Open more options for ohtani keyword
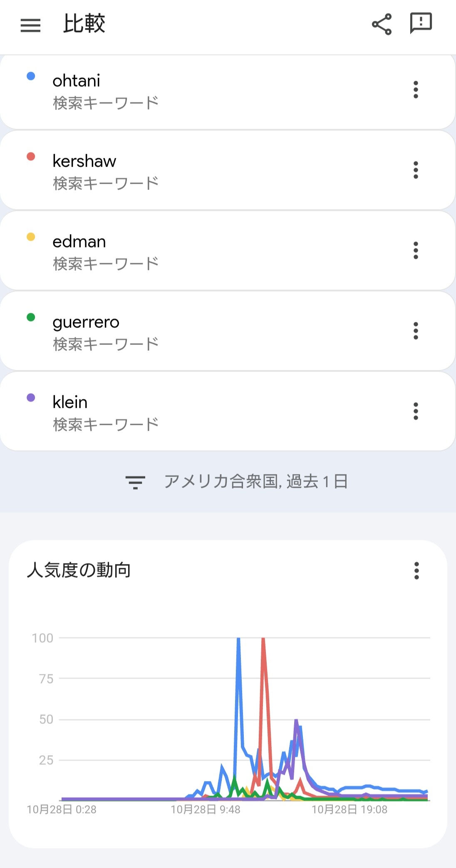This screenshot has width=456, height=868. (415, 90)
